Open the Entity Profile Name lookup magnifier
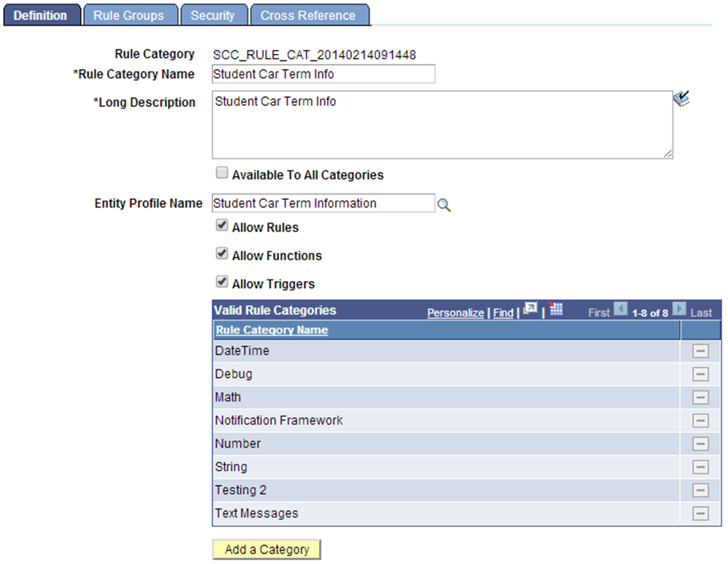 [444, 204]
